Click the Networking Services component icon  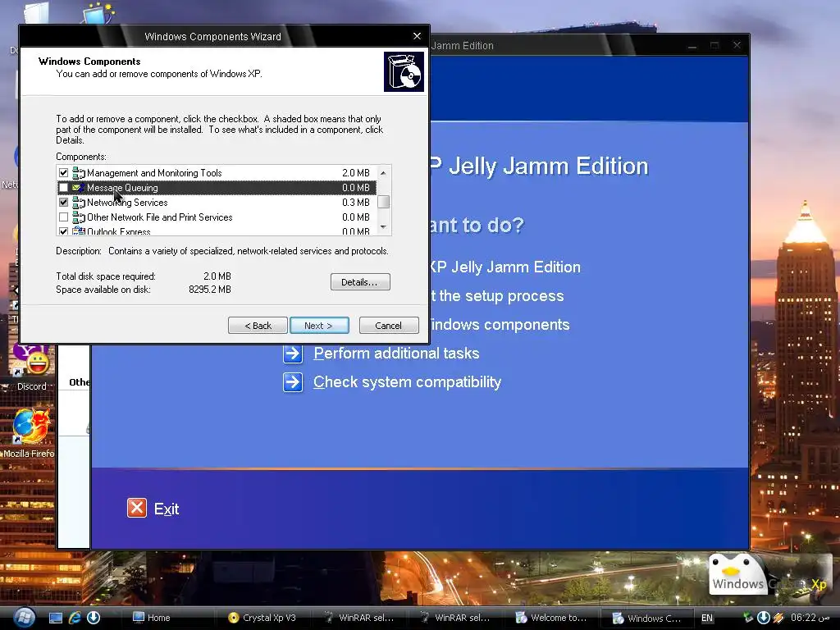[x=79, y=203]
